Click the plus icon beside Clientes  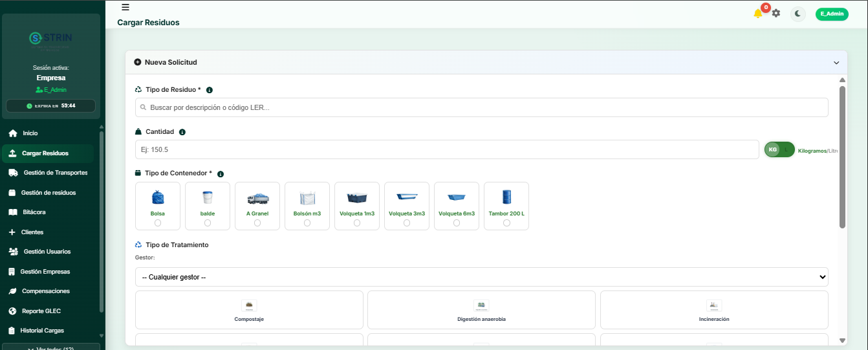click(12, 232)
